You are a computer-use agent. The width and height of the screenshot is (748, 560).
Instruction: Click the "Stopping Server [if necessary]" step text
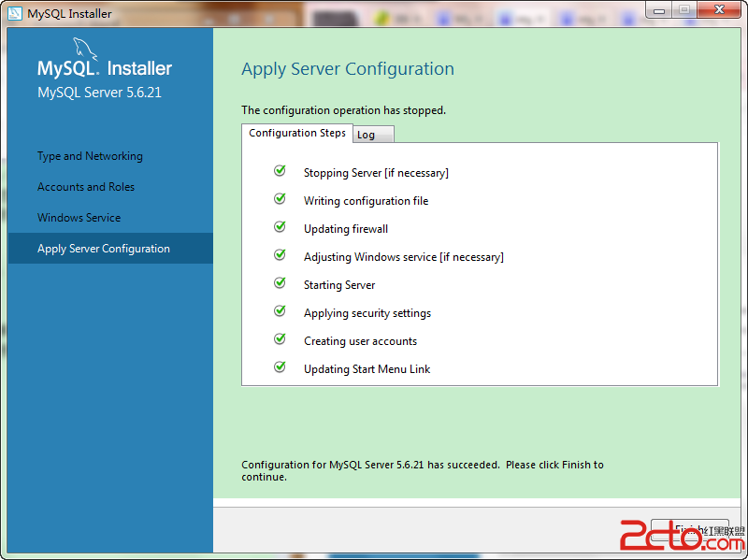tap(376, 173)
